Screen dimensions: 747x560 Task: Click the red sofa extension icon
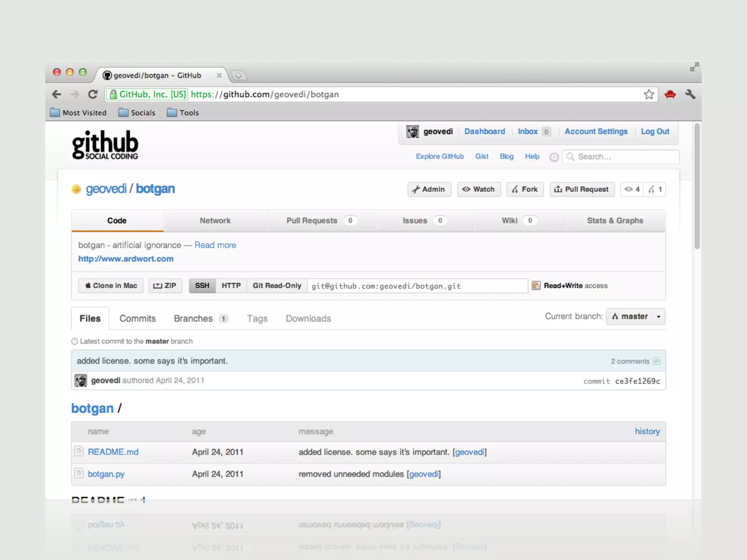pyautogui.click(x=670, y=94)
